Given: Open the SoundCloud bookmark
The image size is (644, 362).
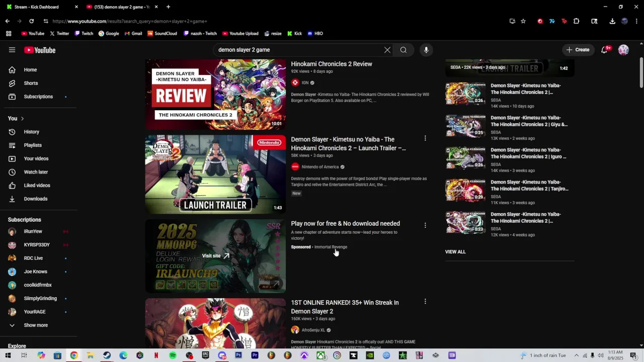Looking at the screenshot, I should point(162,34).
